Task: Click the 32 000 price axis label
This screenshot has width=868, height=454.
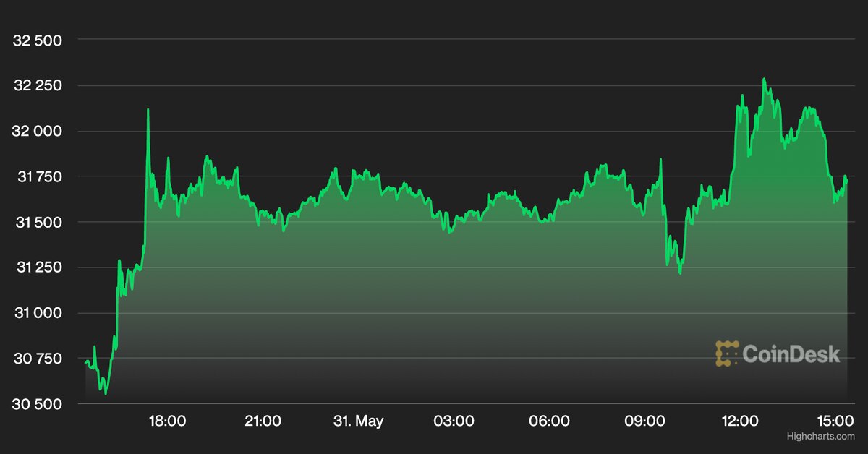Action: click(x=38, y=132)
